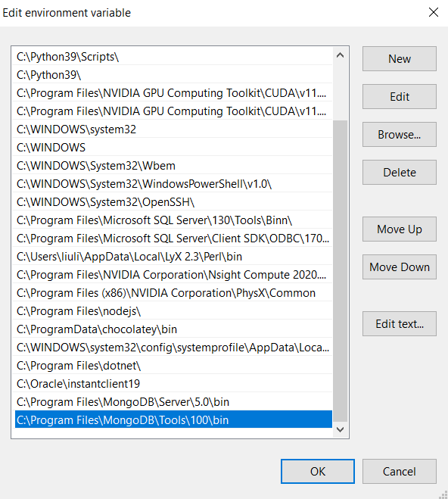Confirm changes with OK
448x499 pixels.
318,471
